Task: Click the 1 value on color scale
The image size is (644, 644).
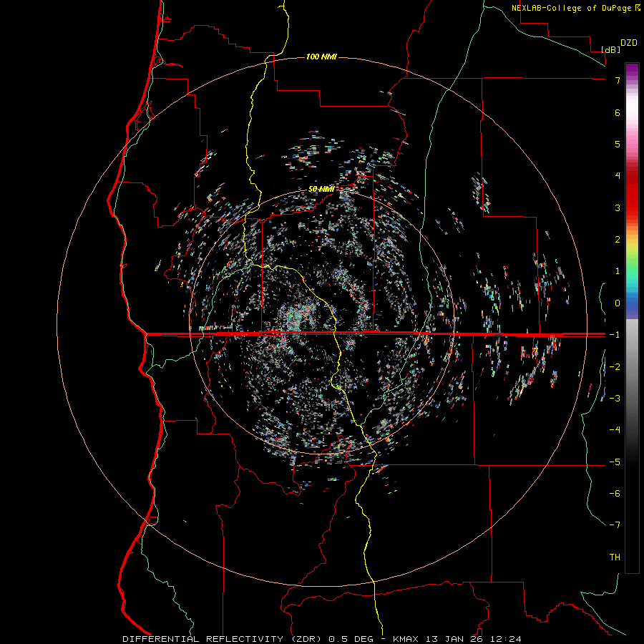Action: [x=618, y=271]
